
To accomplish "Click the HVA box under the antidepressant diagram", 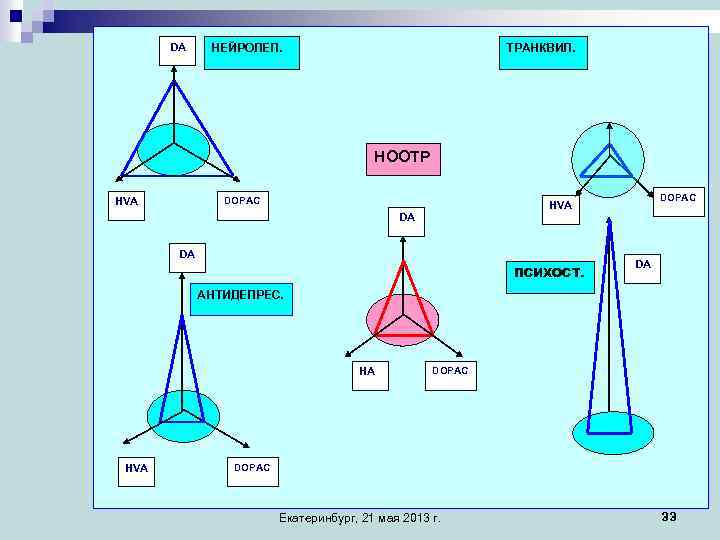I will click(x=136, y=472).
